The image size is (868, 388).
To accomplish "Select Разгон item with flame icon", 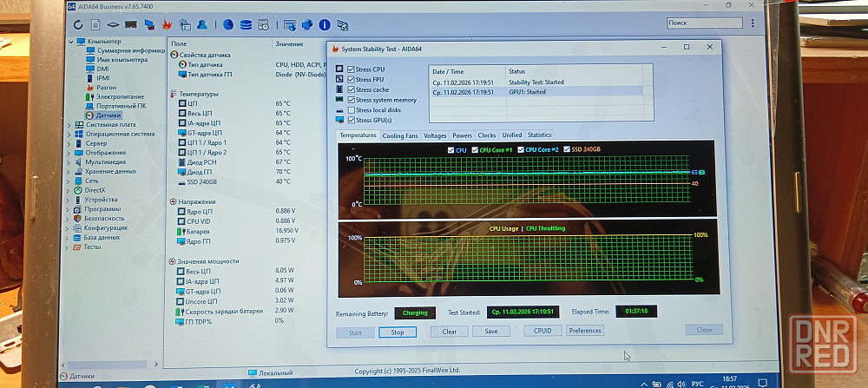I will click(107, 88).
